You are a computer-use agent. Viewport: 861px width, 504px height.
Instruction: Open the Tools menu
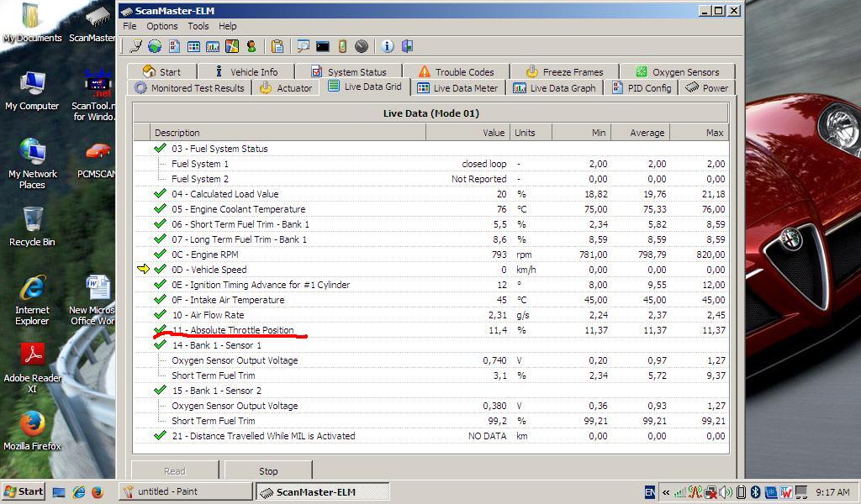198,26
